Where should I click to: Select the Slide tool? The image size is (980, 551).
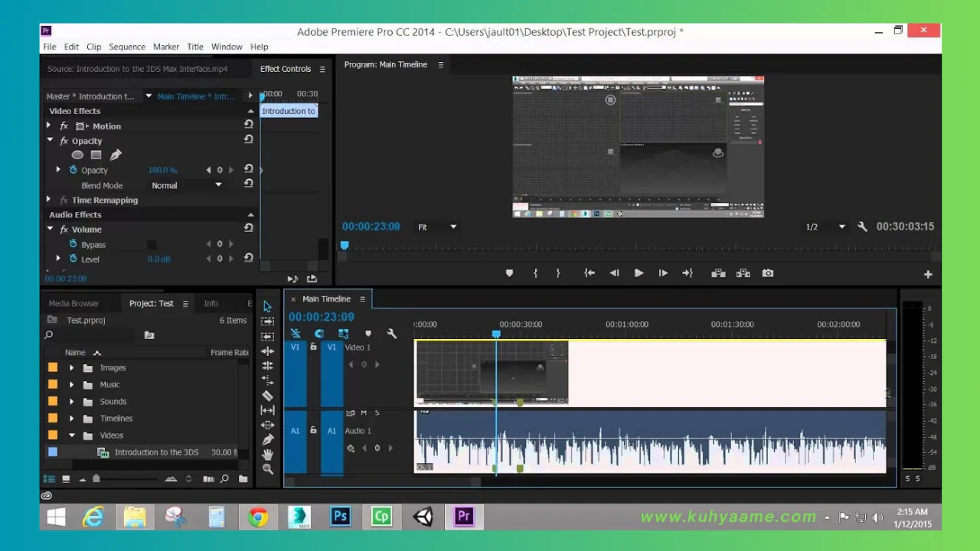click(267, 425)
